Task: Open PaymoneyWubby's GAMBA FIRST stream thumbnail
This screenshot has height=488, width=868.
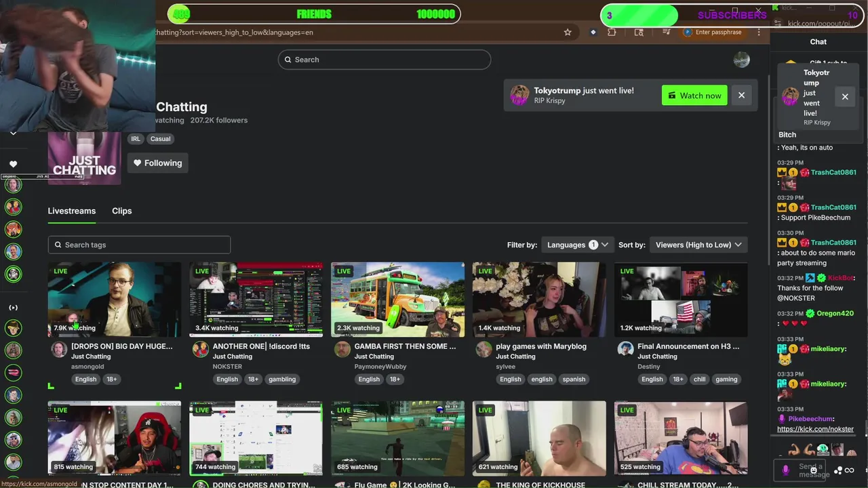Action: point(397,300)
